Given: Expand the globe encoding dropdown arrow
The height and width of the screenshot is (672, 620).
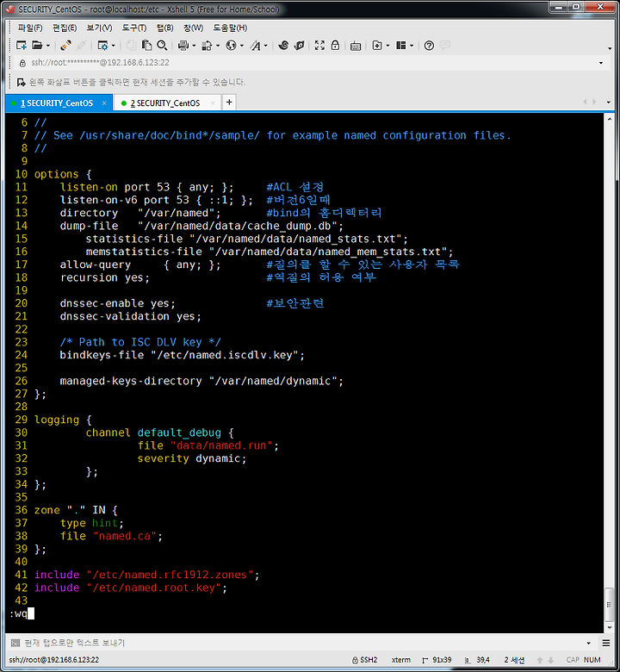Looking at the screenshot, I should coord(242,46).
